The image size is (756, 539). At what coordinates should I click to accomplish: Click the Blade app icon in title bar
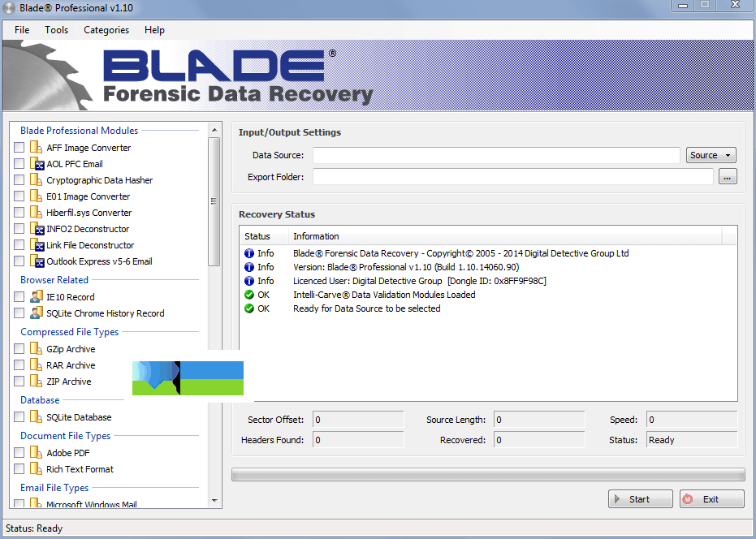coord(9,8)
